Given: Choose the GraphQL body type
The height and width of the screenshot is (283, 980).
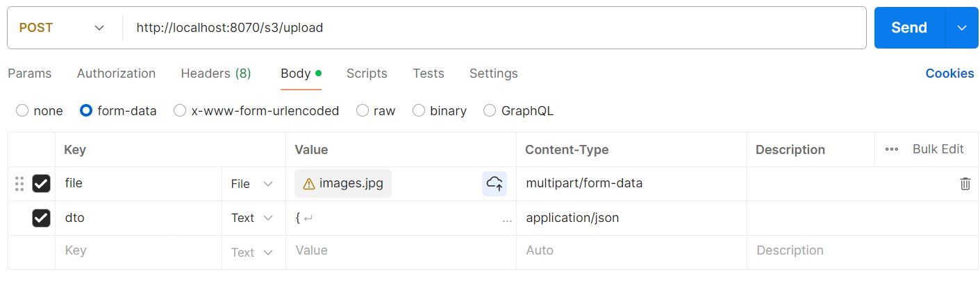Looking at the screenshot, I should 490,111.
